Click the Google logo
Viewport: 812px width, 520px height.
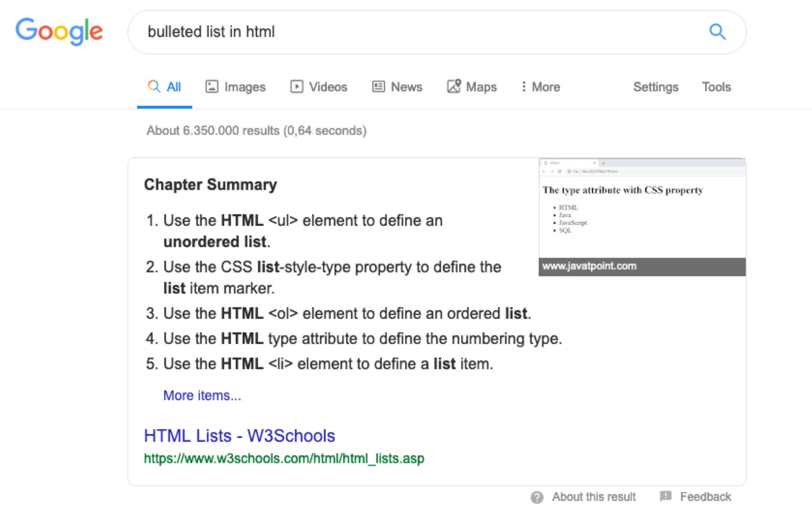59,31
